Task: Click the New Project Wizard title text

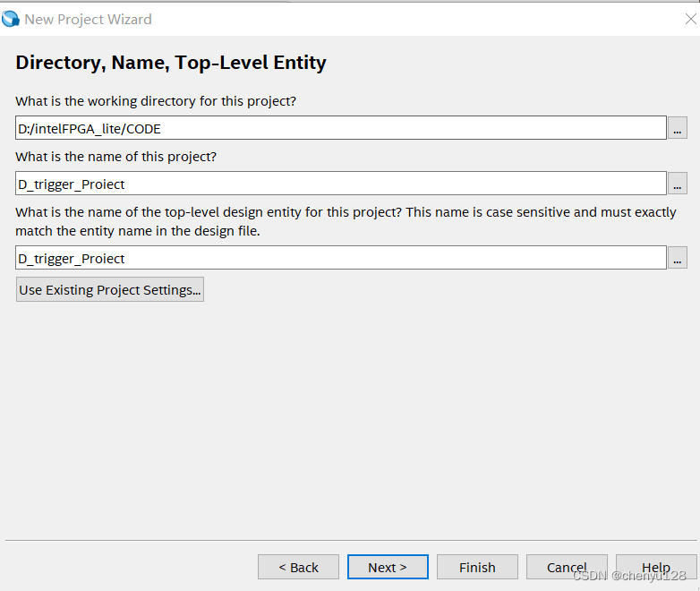Action: pos(88,19)
